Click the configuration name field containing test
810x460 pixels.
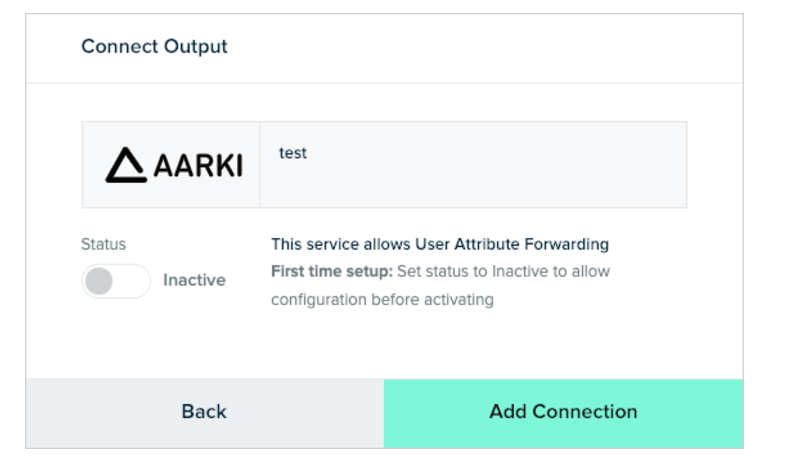click(x=473, y=165)
